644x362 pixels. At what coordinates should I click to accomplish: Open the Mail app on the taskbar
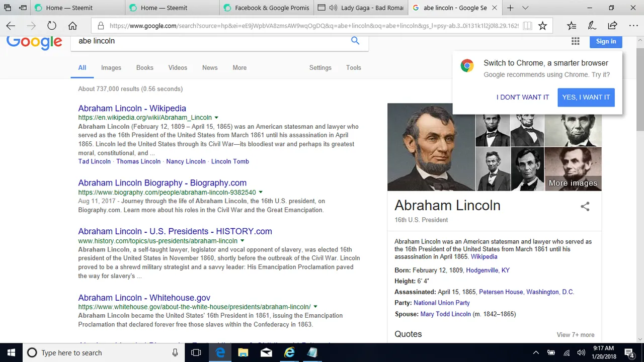(x=266, y=352)
